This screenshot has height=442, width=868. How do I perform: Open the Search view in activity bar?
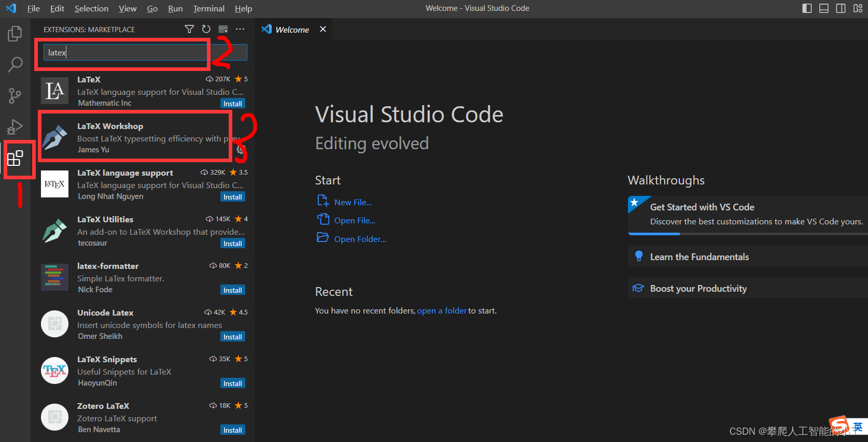[x=15, y=65]
